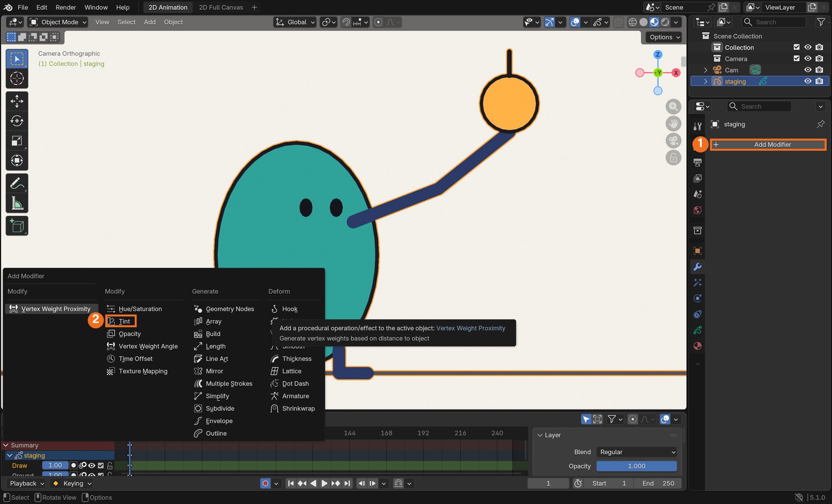Toggle the auto keying record button
This screenshot has height=504, width=832.
click(x=266, y=483)
